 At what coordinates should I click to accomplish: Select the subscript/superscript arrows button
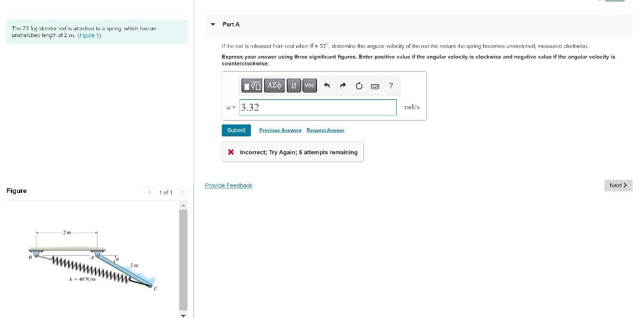(294, 85)
